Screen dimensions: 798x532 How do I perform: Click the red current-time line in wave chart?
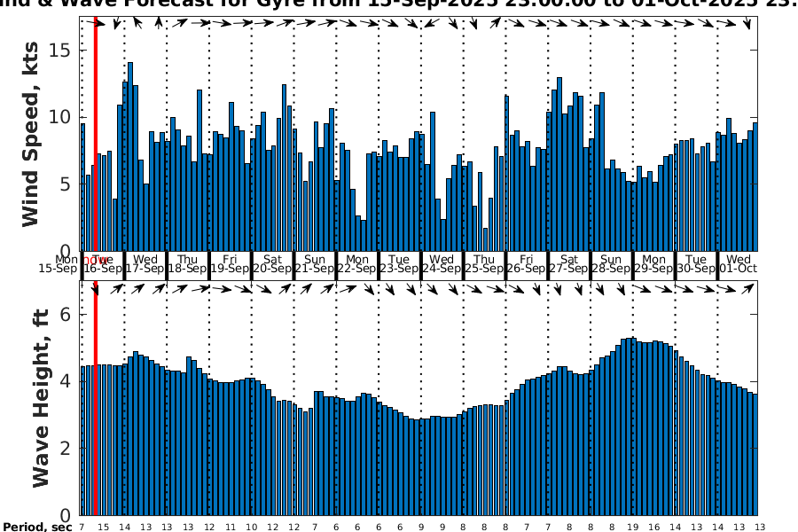coord(95,399)
